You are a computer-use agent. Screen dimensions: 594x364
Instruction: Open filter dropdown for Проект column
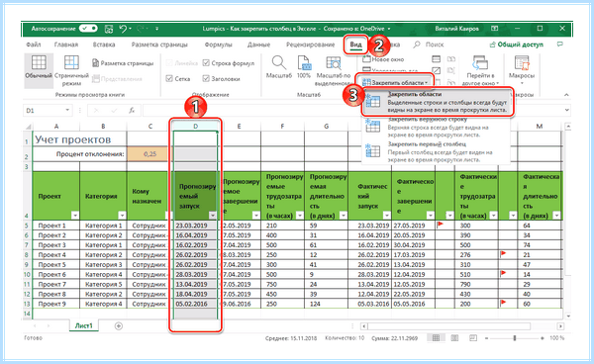coord(75,216)
